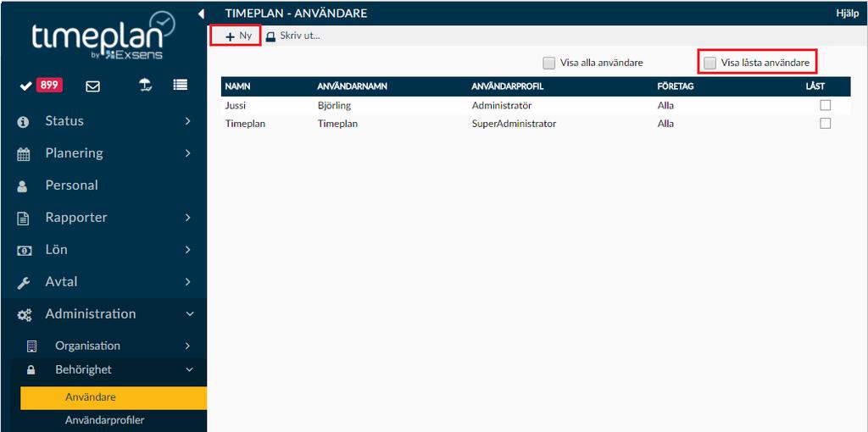Open the list view icon
This screenshot has width=868, height=432.
pos(180,86)
